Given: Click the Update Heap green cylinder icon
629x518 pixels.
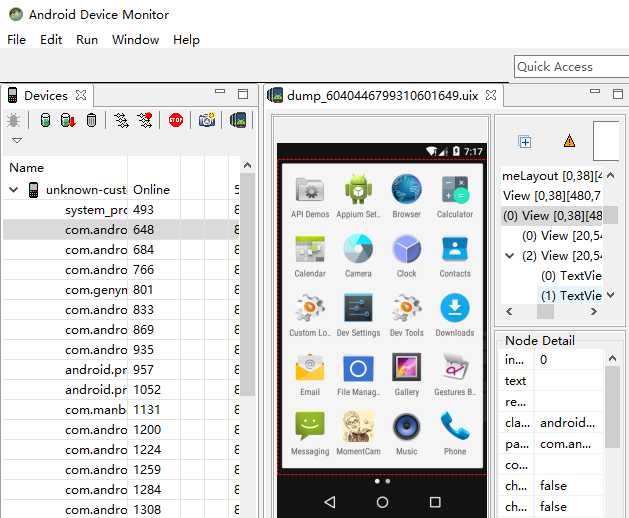Looking at the screenshot, I should 45,120.
